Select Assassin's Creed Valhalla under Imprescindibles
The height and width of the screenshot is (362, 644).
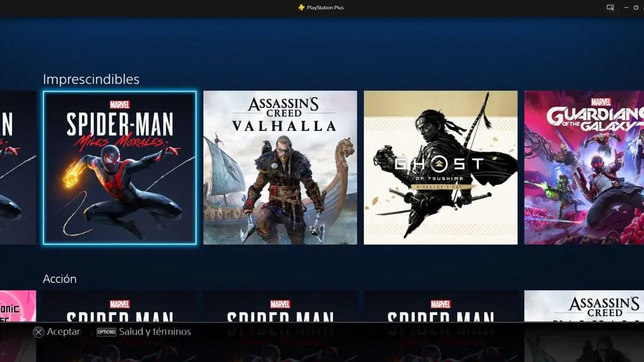click(280, 167)
